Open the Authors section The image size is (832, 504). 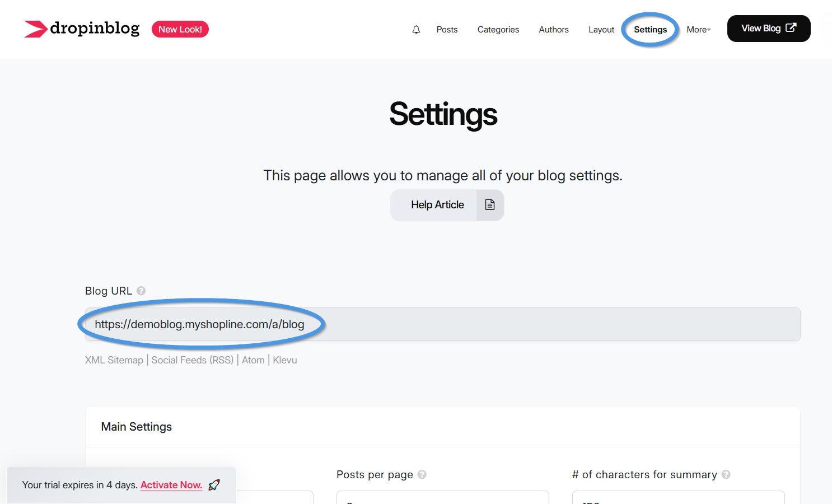(x=553, y=30)
